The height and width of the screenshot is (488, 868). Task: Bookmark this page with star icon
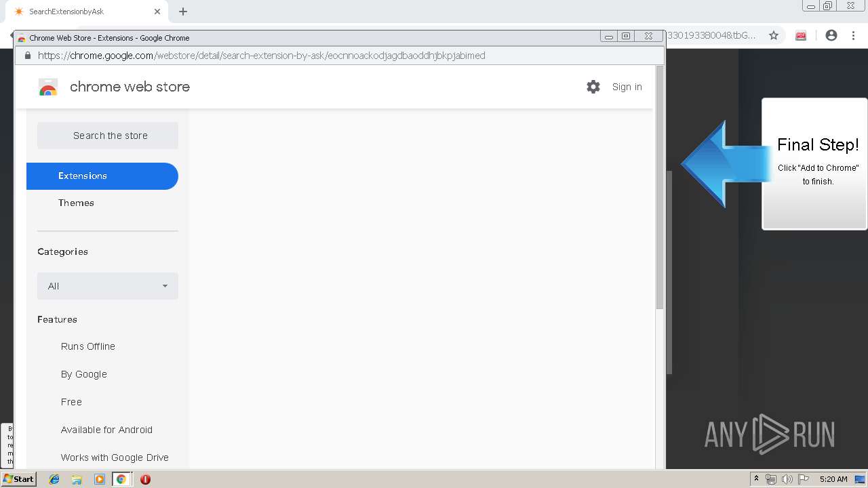(x=774, y=35)
